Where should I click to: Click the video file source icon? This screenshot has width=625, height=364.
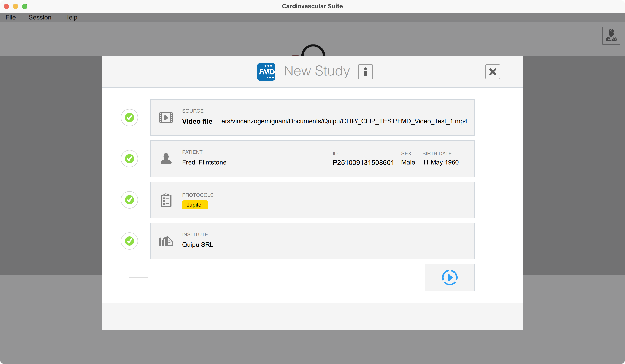point(166,118)
